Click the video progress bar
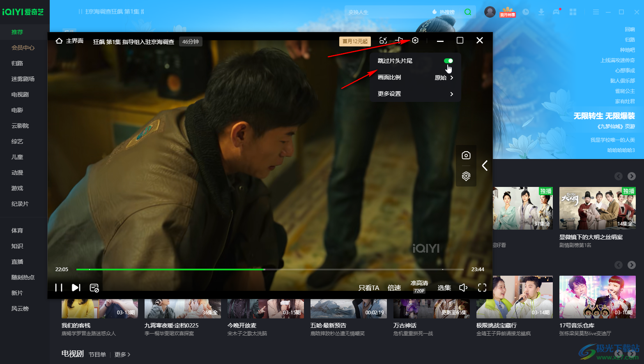Image resolution: width=644 pixels, height=364 pixels. pos(270,270)
